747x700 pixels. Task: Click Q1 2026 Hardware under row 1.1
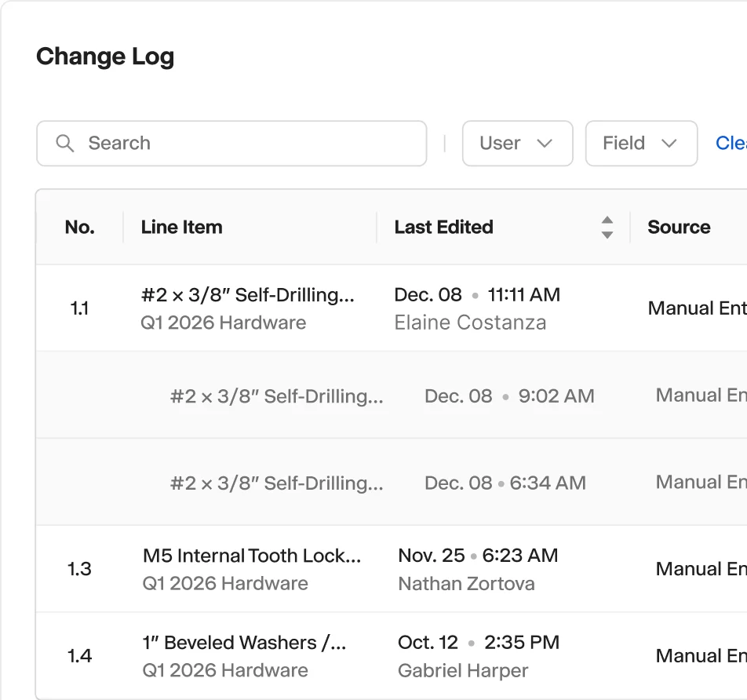tap(224, 323)
